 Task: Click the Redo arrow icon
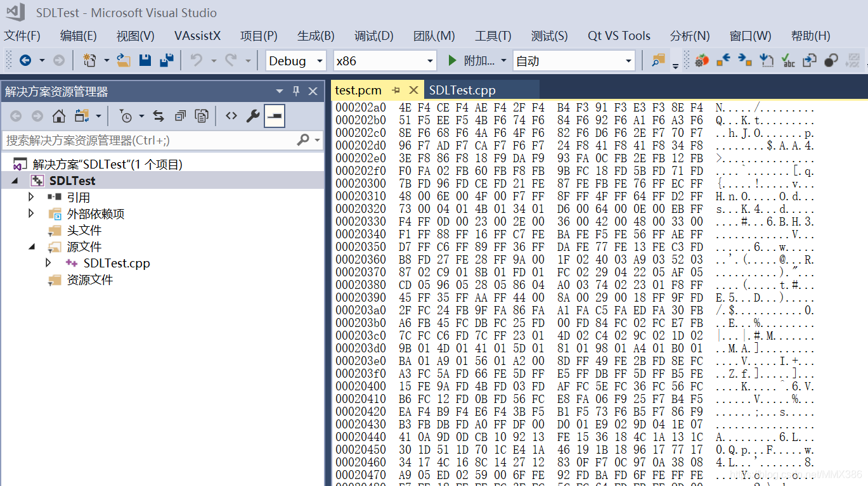point(231,60)
